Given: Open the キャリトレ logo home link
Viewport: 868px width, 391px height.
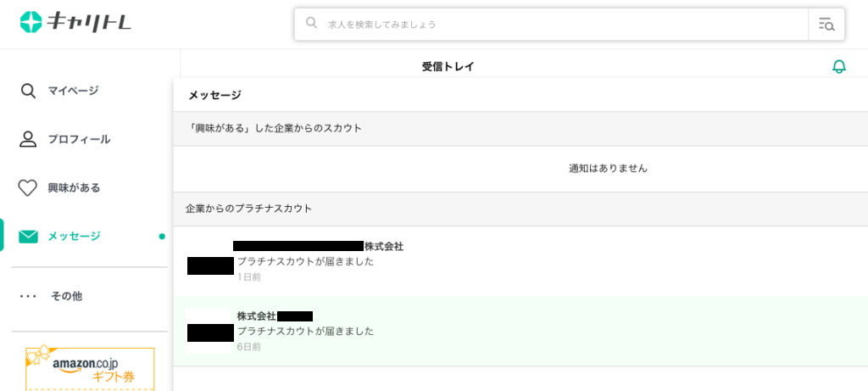Looking at the screenshot, I should [75, 22].
